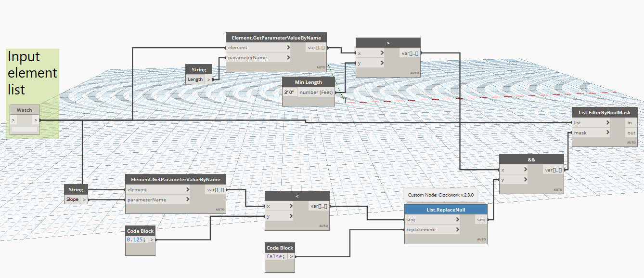Click mask input chevron on List.FilterByBoolMask
Image resolution: width=644 pixels, height=278 pixels.
[x=608, y=132]
